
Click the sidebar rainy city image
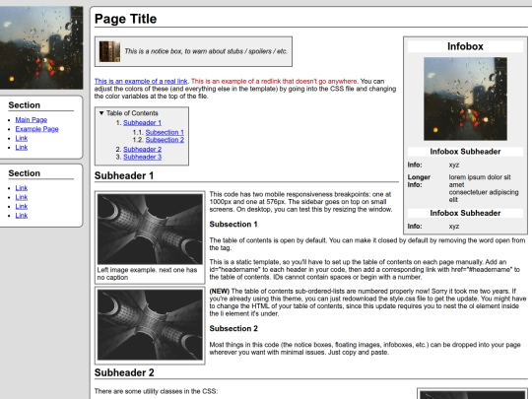point(41,48)
